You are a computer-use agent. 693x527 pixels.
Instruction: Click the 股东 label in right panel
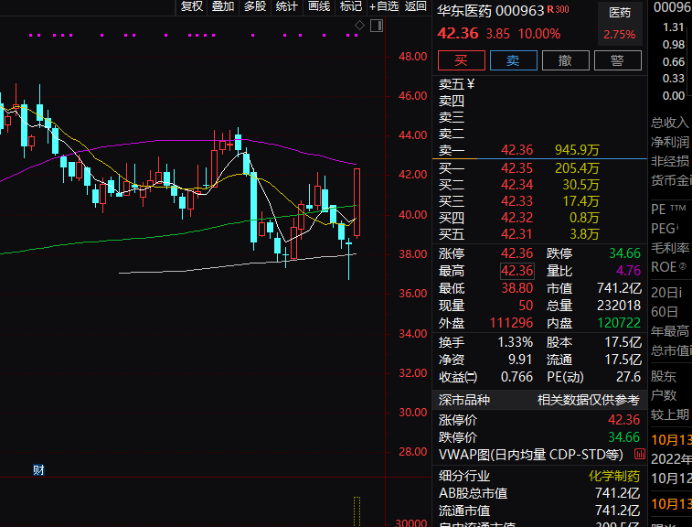pyautogui.click(x=663, y=377)
